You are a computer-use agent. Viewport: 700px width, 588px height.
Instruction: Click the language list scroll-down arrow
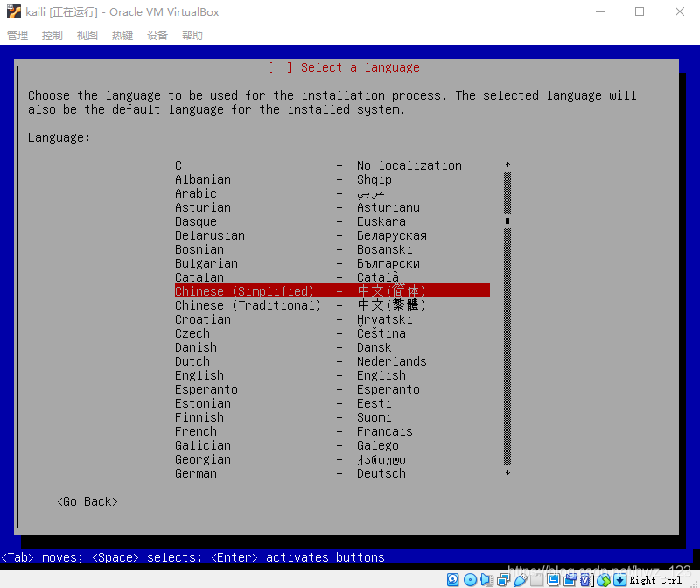pos(507,472)
